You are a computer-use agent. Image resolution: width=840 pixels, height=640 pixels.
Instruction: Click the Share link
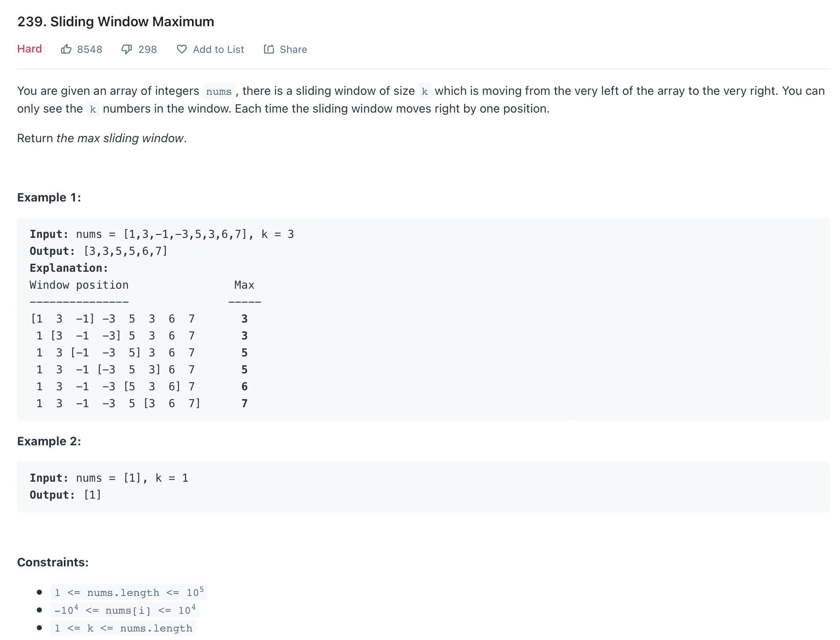285,50
